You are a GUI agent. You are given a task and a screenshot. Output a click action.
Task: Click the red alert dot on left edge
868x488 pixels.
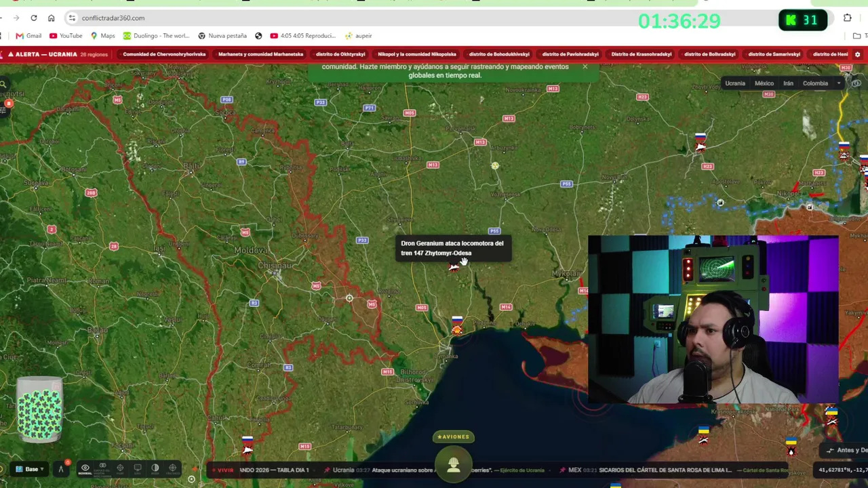pos(9,104)
